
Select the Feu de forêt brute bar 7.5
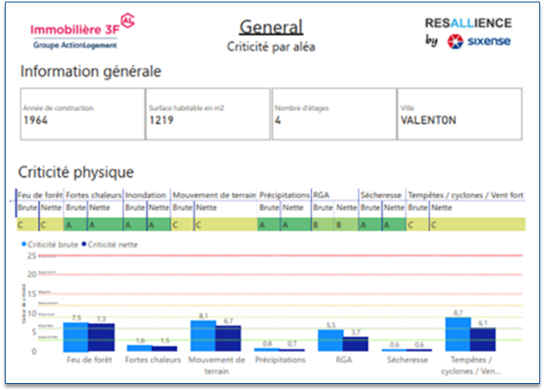75,337
